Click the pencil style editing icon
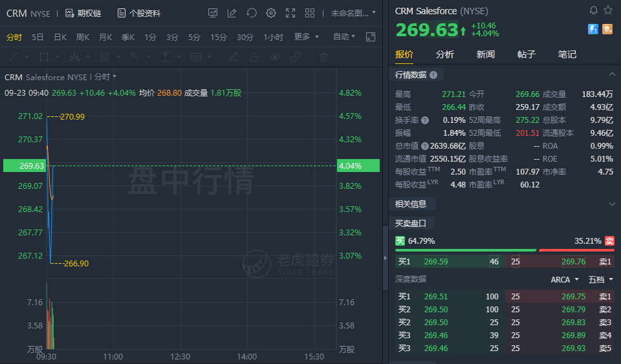The image size is (621, 364). click(x=234, y=57)
